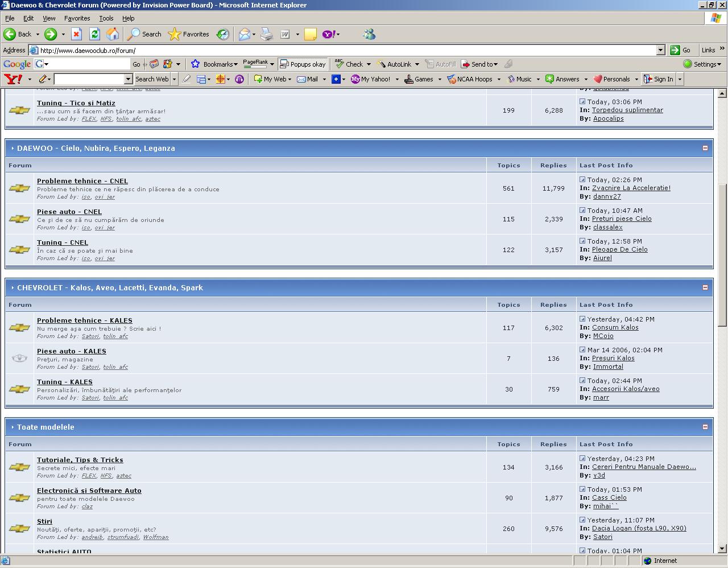Click the Google toolbar Check spelling button
The width and height of the screenshot is (728, 568).
[349, 64]
